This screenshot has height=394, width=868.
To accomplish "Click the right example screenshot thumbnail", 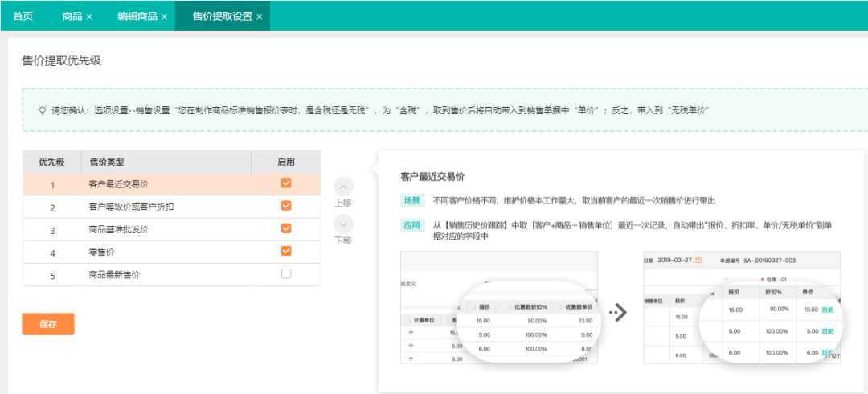I will (x=741, y=307).
